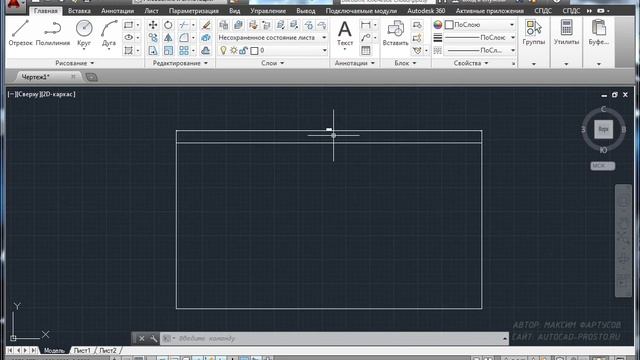Activate the Stretch tool icon

coord(153,50)
